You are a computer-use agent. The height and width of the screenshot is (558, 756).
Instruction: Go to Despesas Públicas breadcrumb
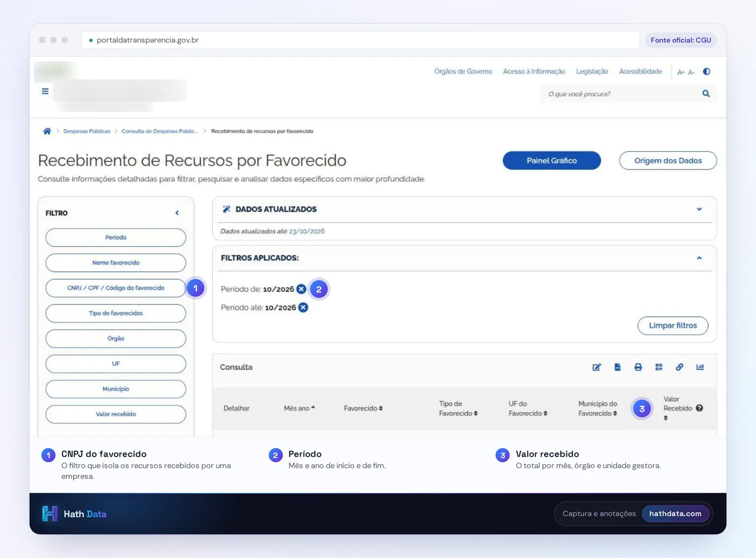pos(87,131)
